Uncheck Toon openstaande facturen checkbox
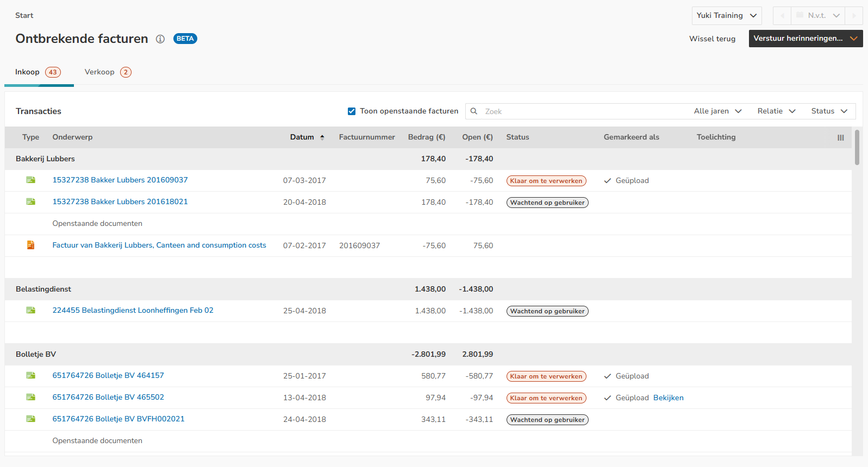This screenshot has height=467, width=868. [x=352, y=111]
